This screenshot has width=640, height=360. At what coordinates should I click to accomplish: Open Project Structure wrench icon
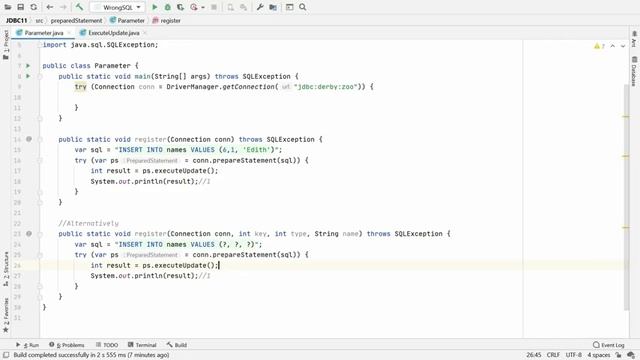click(260, 7)
